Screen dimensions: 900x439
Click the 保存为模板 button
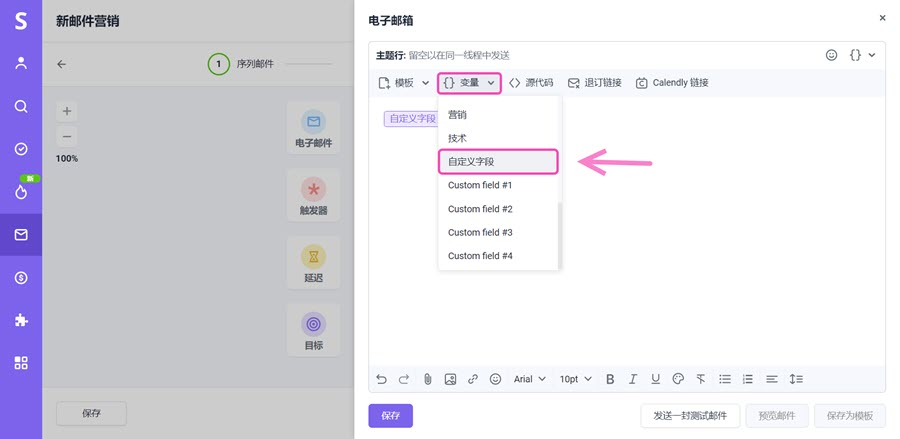(x=850, y=416)
